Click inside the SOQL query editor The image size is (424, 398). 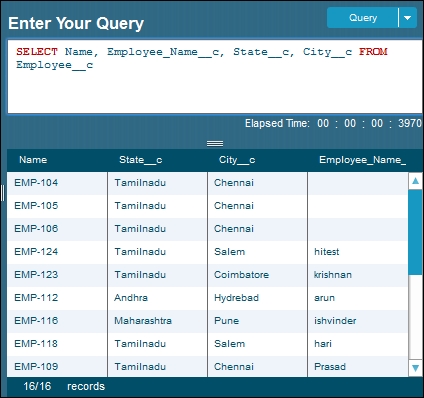pos(215,77)
